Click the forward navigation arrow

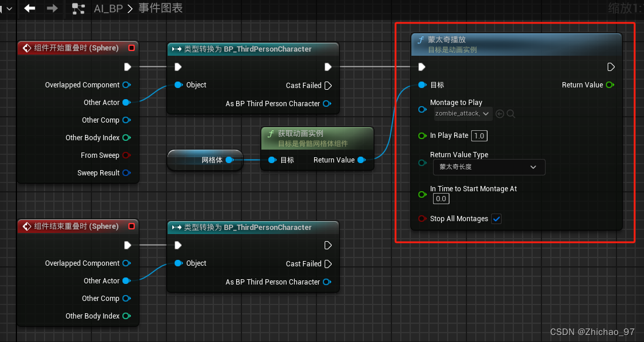click(52, 8)
